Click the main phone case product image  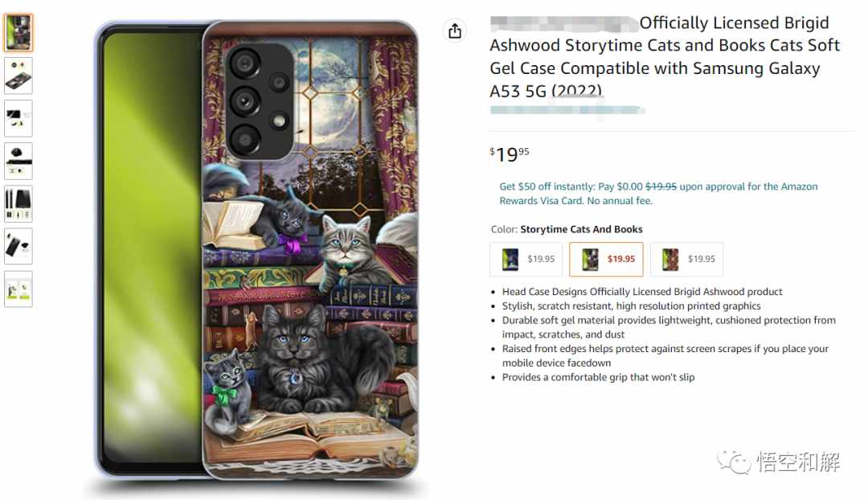[x=256, y=250]
